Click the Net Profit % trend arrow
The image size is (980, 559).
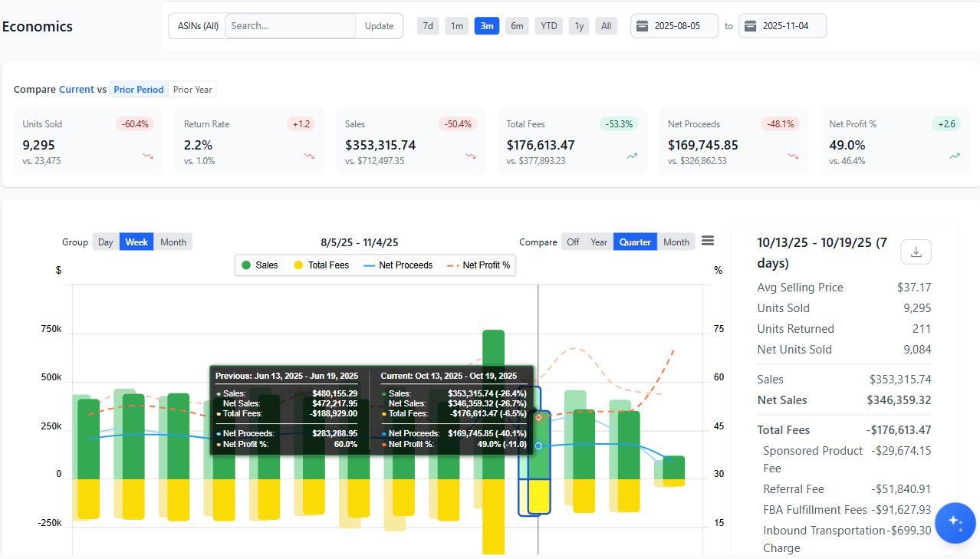pyautogui.click(x=954, y=156)
